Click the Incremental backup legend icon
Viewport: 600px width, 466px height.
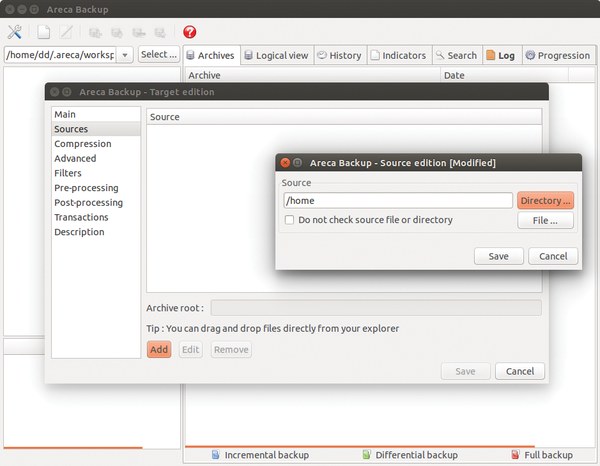(216, 455)
